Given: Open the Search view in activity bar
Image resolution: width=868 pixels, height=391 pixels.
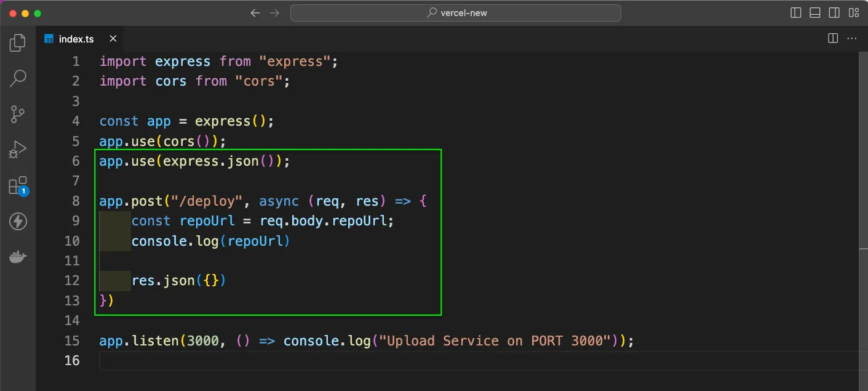Looking at the screenshot, I should click(x=18, y=78).
